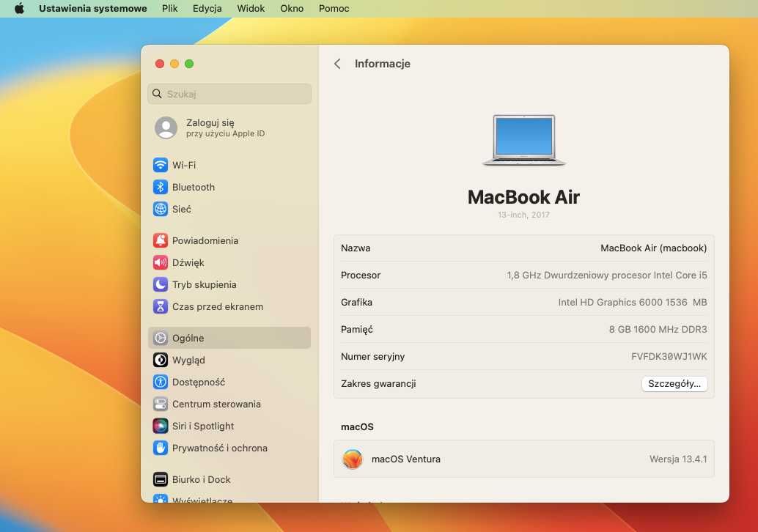The height and width of the screenshot is (532, 758).
Task: Open Wi-Fi settings icon in sidebar
Action: tap(161, 166)
